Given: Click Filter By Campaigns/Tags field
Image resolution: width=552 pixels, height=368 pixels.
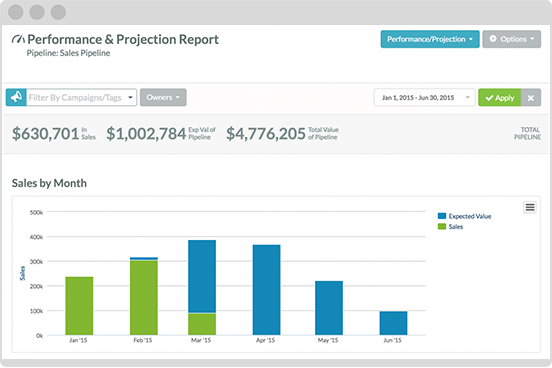Looking at the screenshot, I should (81, 97).
